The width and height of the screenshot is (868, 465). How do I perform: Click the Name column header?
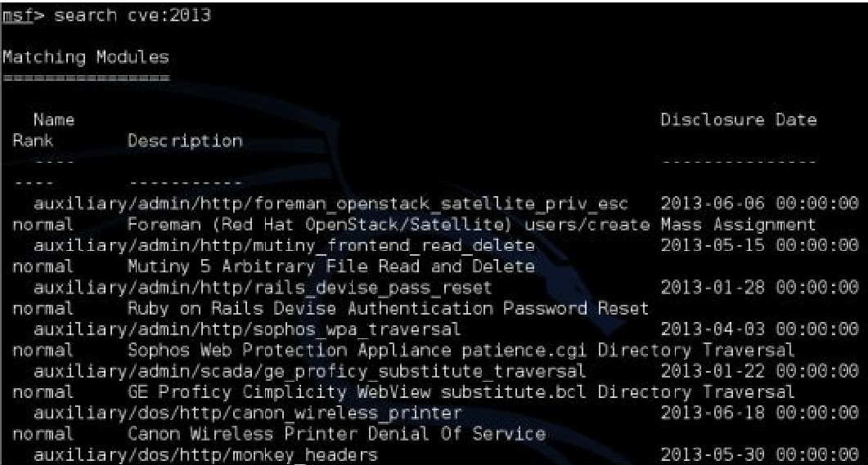54,119
